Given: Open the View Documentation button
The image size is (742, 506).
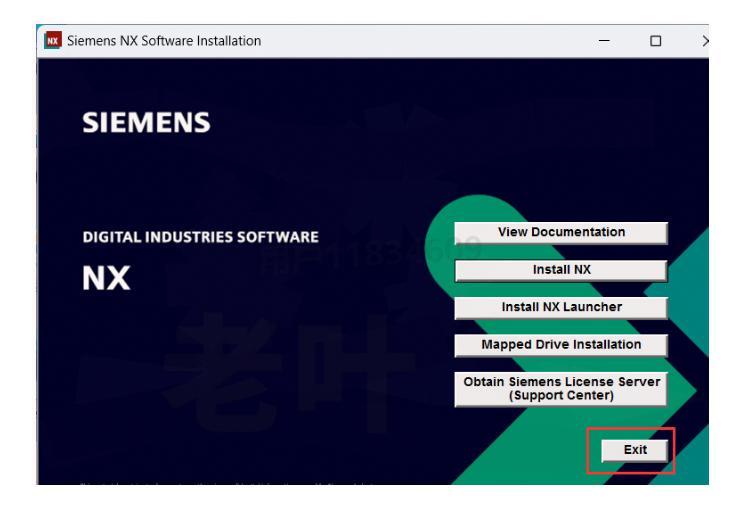Looking at the screenshot, I should click(x=561, y=232).
